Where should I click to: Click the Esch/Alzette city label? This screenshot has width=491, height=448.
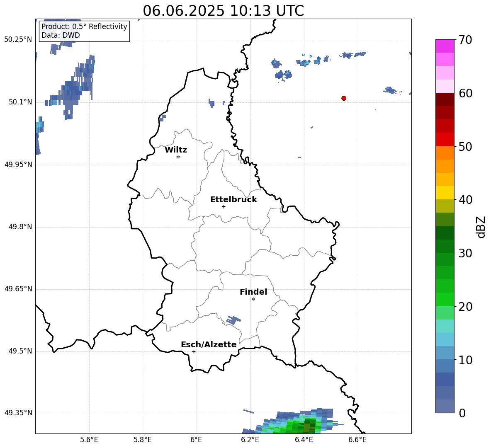coord(209,344)
